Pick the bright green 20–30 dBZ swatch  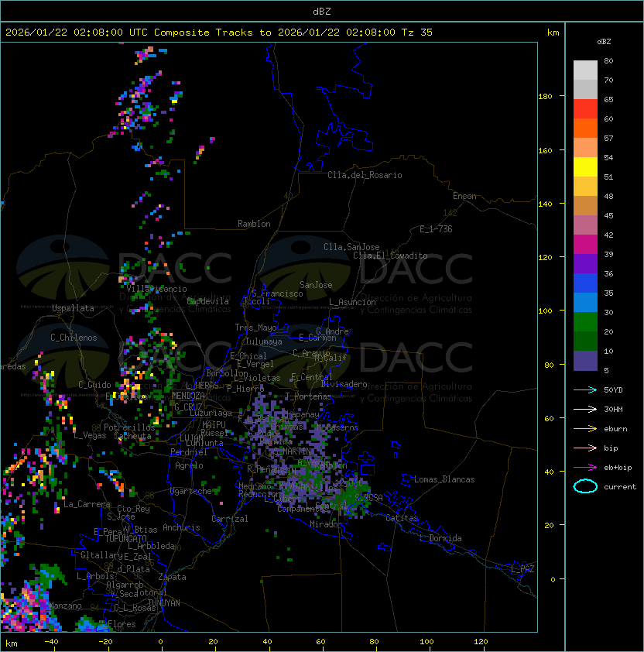click(x=585, y=322)
